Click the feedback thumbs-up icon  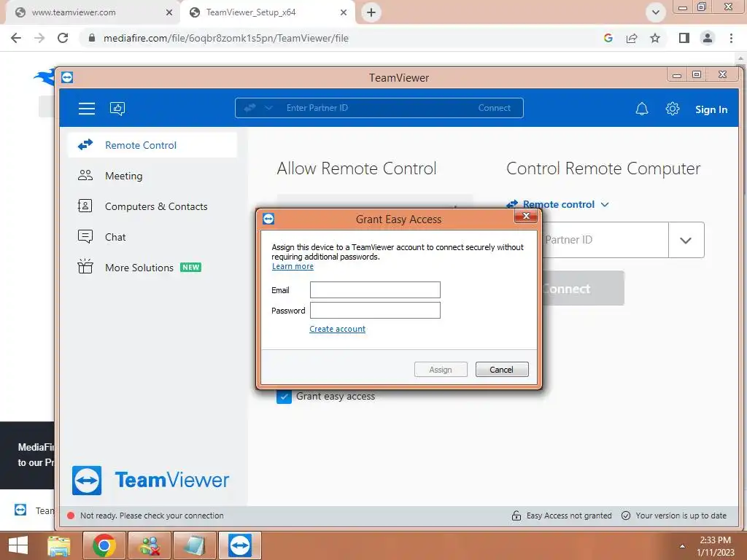click(117, 109)
